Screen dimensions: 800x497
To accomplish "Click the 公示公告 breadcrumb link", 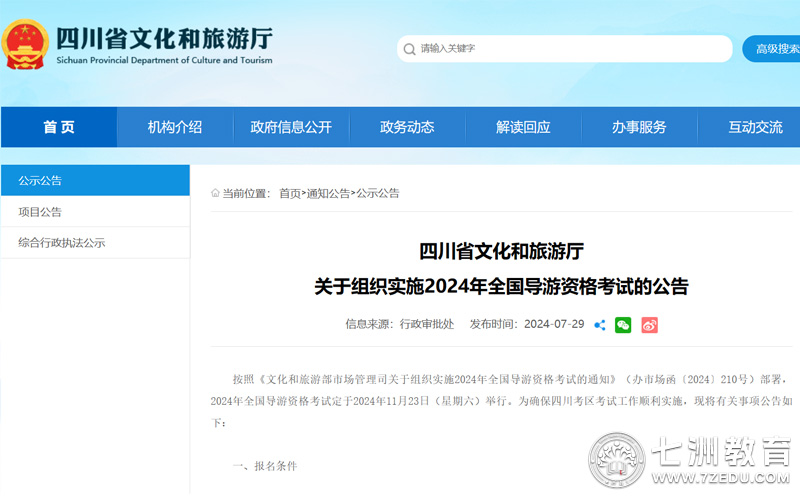I will click(378, 193).
